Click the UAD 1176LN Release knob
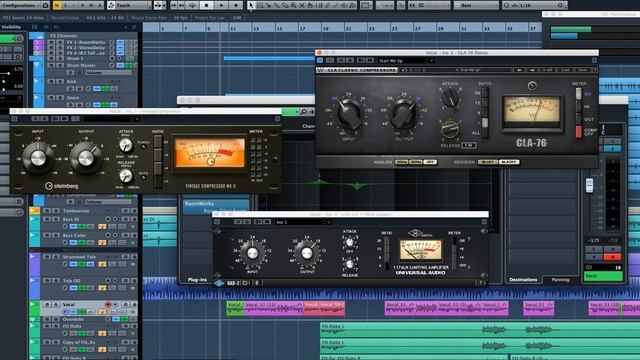 [x=349, y=264]
